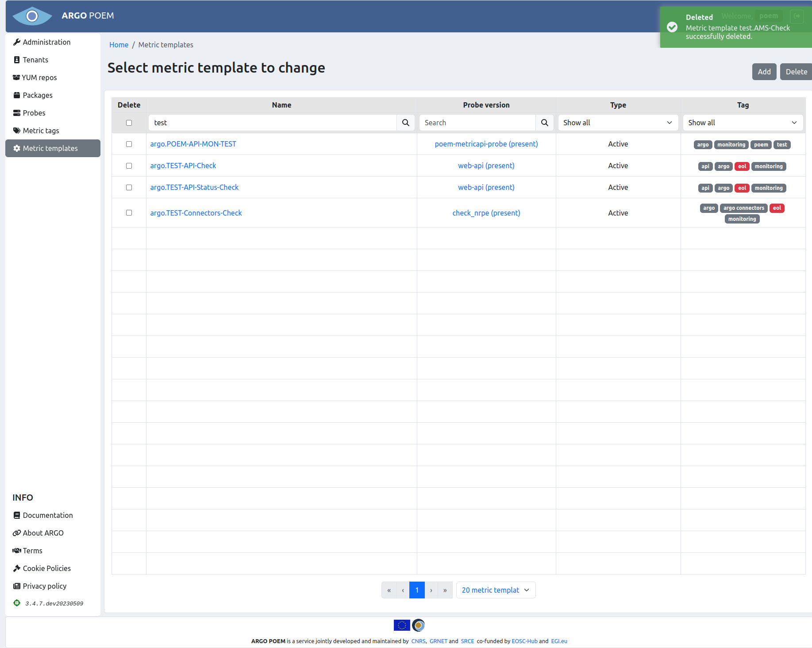The image size is (812, 648).
Task: Select the eol tag on argo.TEST-API-Check row
Action: coord(742,166)
